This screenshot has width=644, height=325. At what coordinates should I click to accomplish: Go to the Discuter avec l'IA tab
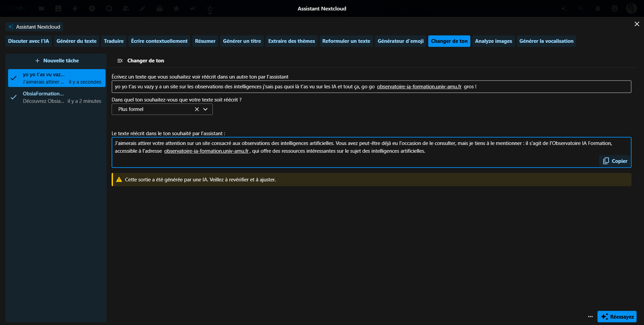pos(29,41)
